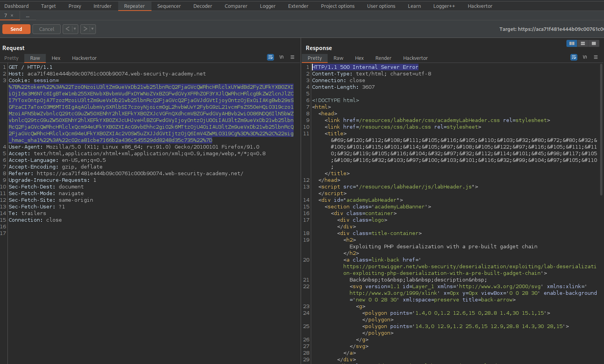This screenshot has width=604, height=364.
Task: Click the Target URL label at top right
Action: coord(552,29)
